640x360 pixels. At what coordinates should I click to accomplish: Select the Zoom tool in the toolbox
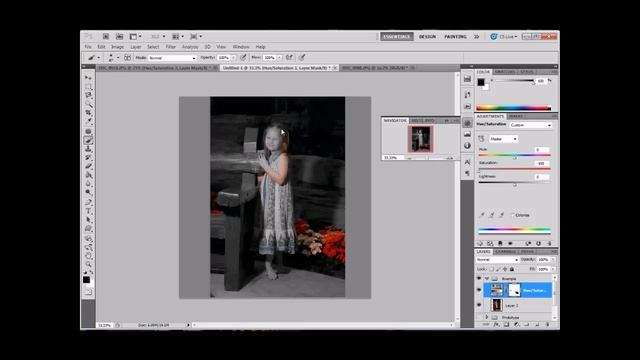point(88,264)
